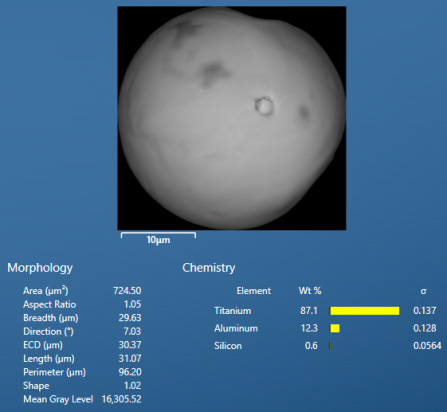The width and height of the screenshot is (447, 412).
Task: Select the Area value 724.50
Action: click(x=127, y=291)
